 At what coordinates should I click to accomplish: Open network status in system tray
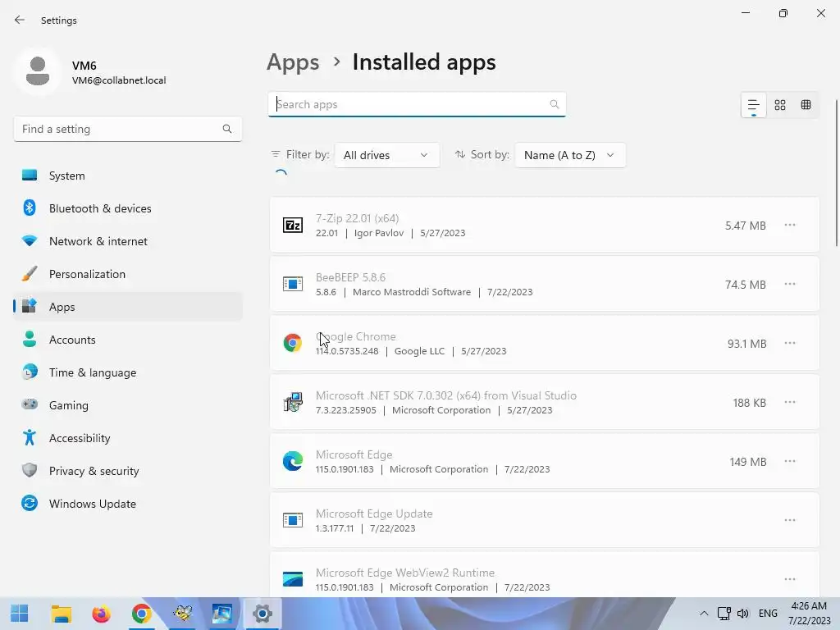tap(724, 614)
